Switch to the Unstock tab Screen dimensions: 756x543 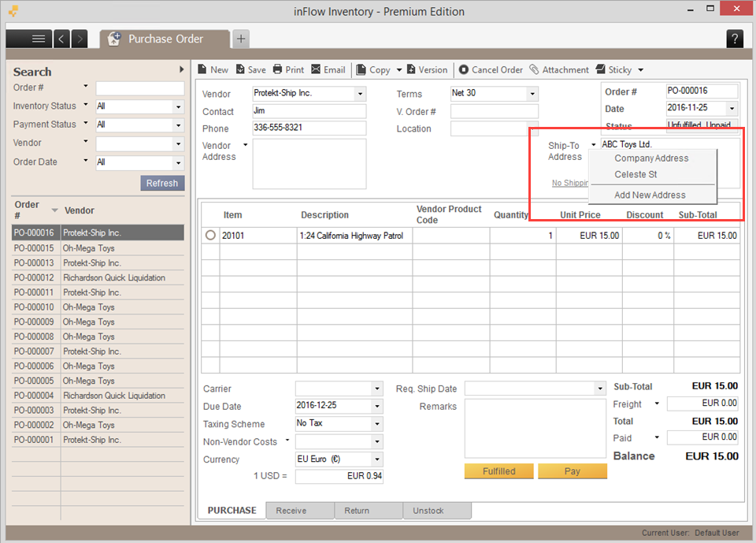[x=437, y=510]
